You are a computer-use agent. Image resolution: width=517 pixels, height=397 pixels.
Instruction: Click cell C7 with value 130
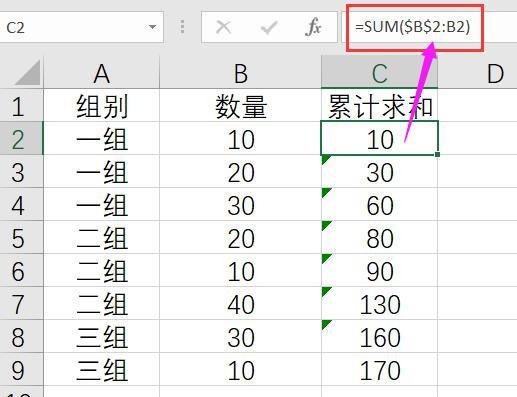(x=379, y=303)
